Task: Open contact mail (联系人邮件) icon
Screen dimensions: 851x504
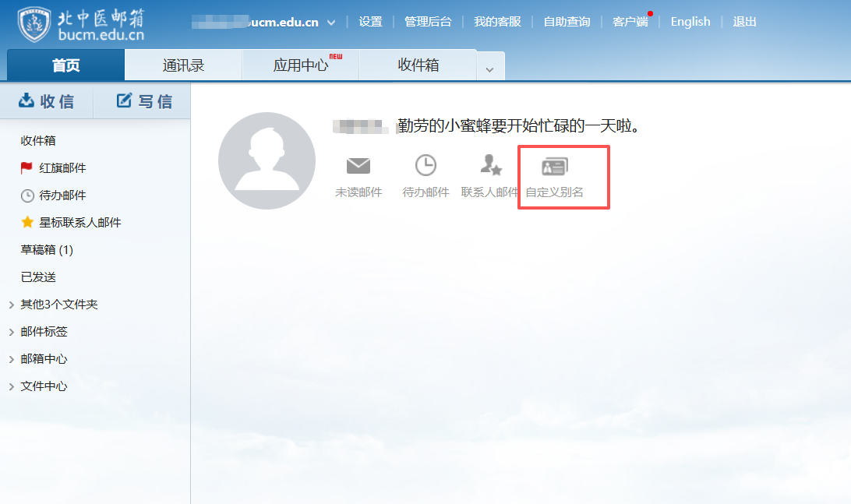Action: pos(490,165)
